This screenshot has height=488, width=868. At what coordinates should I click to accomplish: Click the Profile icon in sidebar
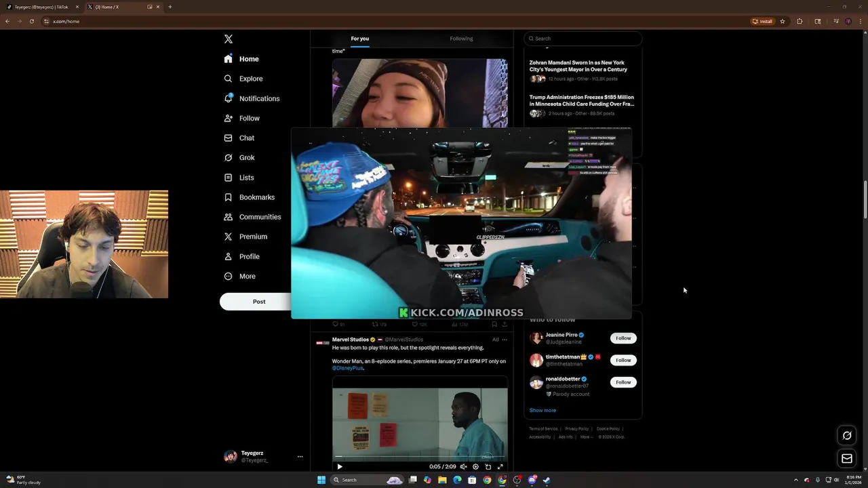(x=228, y=256)
